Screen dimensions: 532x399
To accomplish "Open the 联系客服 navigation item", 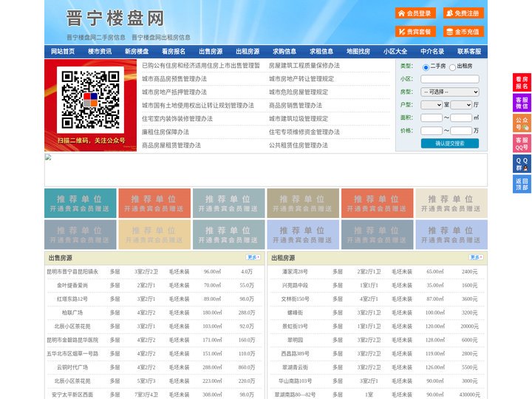I will click(469, 51).
